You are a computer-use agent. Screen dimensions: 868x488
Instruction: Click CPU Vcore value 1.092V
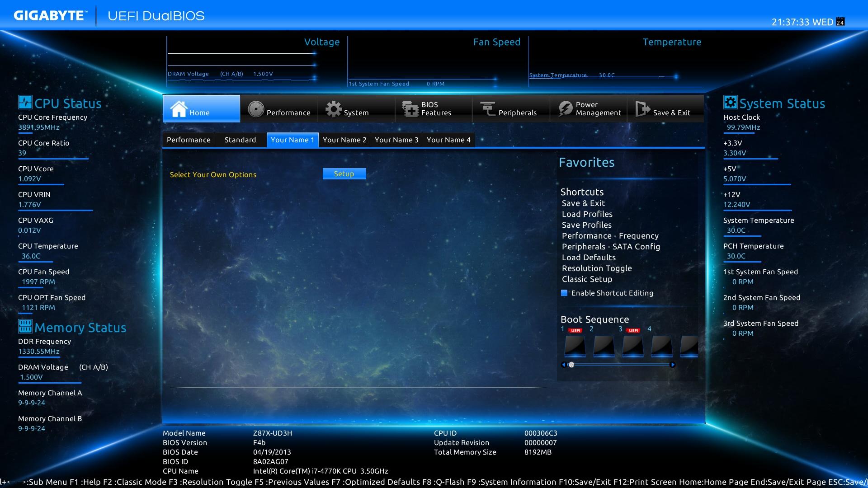pos(29,179)
